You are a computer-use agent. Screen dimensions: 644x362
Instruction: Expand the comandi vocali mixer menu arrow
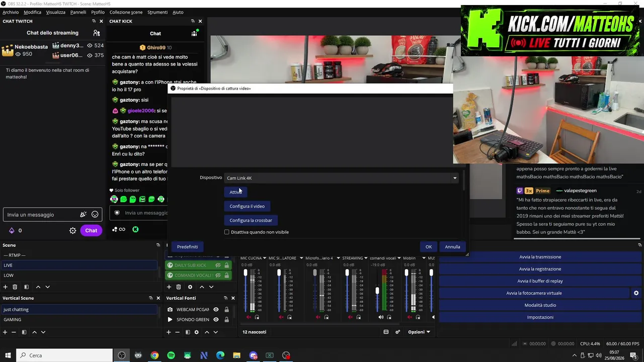click(398, 258)
